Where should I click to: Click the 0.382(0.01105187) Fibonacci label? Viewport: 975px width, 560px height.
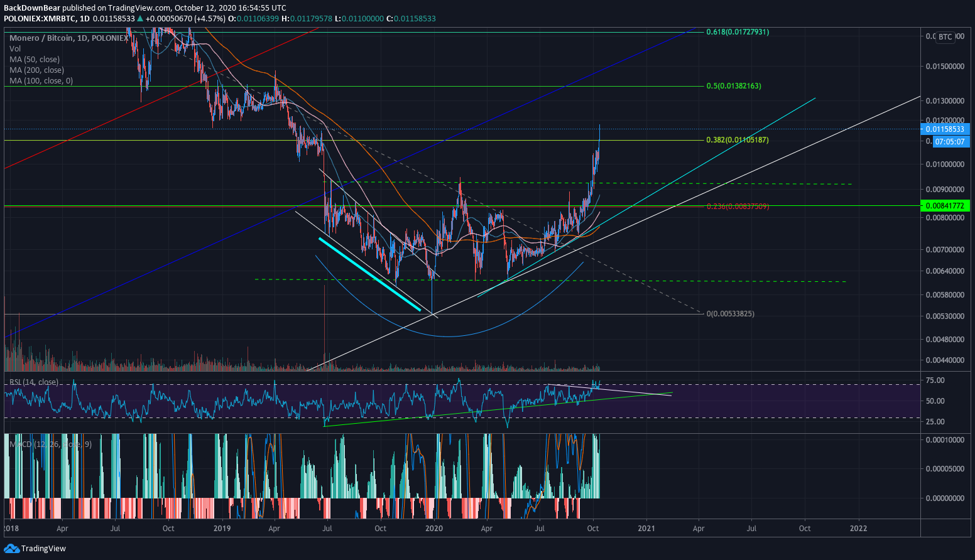[x=738, y=140]
